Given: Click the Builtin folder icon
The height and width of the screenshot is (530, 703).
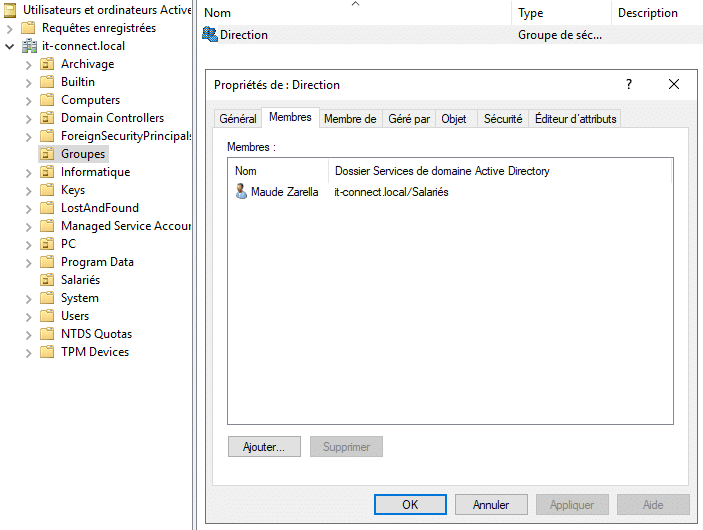Looking at the screenshot, I should click(47, 82).
